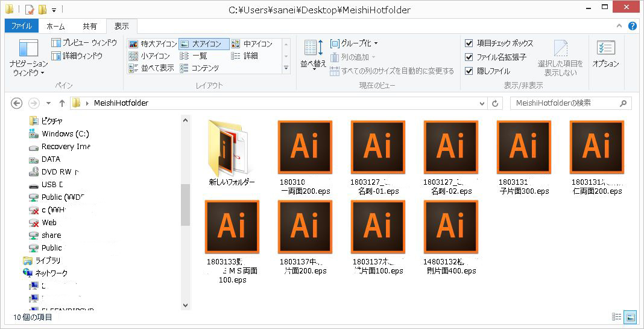
Task: Toggle 項目チェック ボックス checkbox
Action: tap(469, 43)
